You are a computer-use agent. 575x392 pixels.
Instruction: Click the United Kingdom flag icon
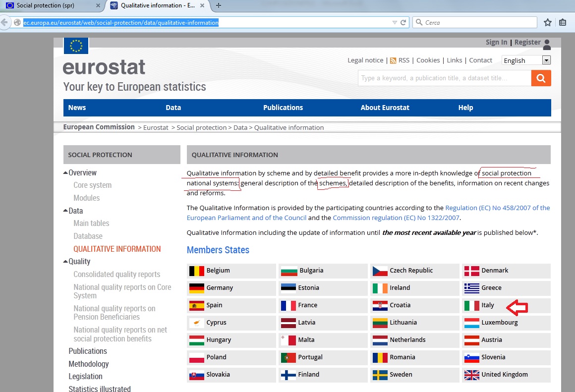(x=471, y=375)
